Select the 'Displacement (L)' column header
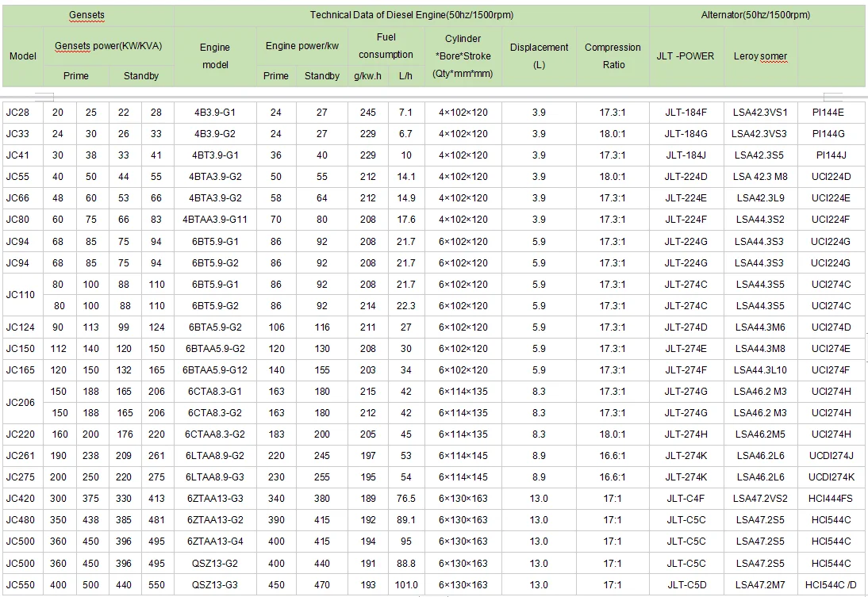The width and height of the screenshot is (868, 597). (x=540, y=56)
